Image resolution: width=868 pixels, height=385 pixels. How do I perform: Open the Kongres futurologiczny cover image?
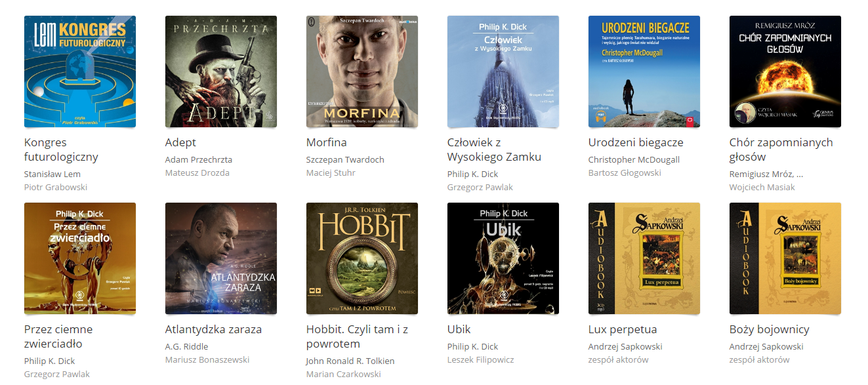click(x=80, y=71)
